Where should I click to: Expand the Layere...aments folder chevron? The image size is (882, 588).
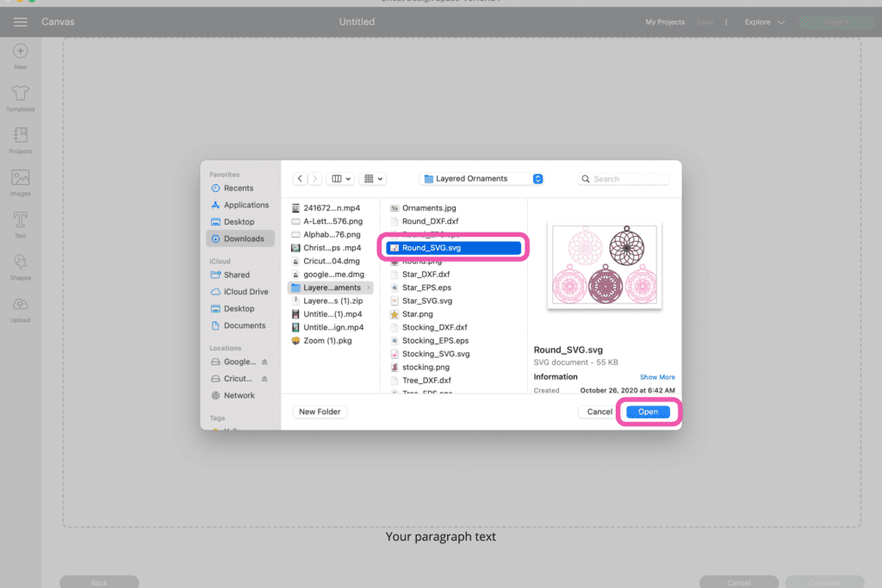click(369, 288)
